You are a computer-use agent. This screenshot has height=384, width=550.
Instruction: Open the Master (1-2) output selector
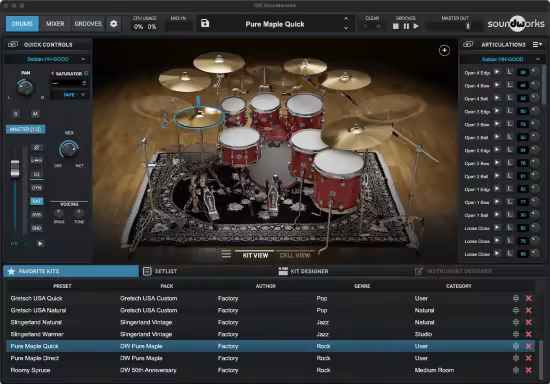pos(25,129)
